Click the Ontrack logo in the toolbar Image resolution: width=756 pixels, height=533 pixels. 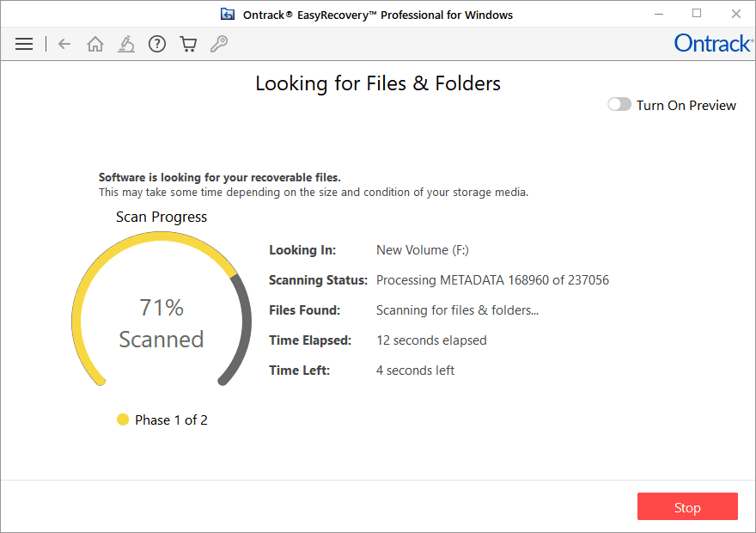712,43
